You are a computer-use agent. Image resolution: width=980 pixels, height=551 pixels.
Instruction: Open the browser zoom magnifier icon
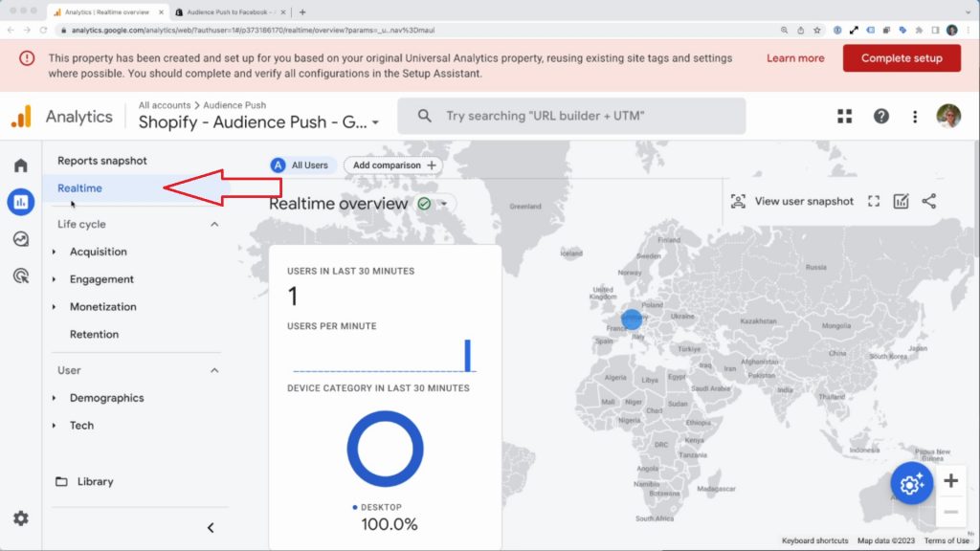(784, 30)
